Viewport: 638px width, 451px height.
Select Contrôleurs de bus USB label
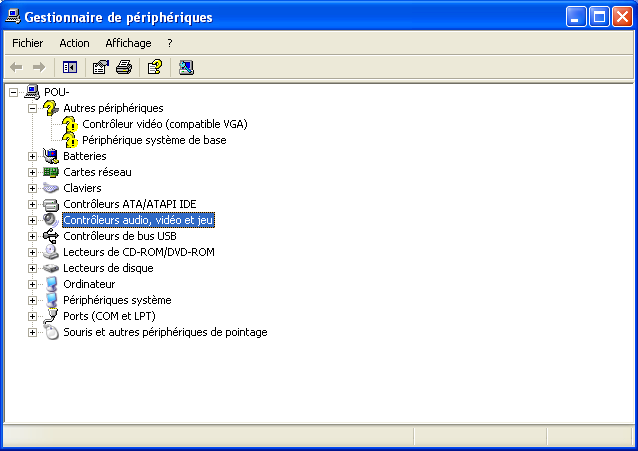tap(120, 236)
